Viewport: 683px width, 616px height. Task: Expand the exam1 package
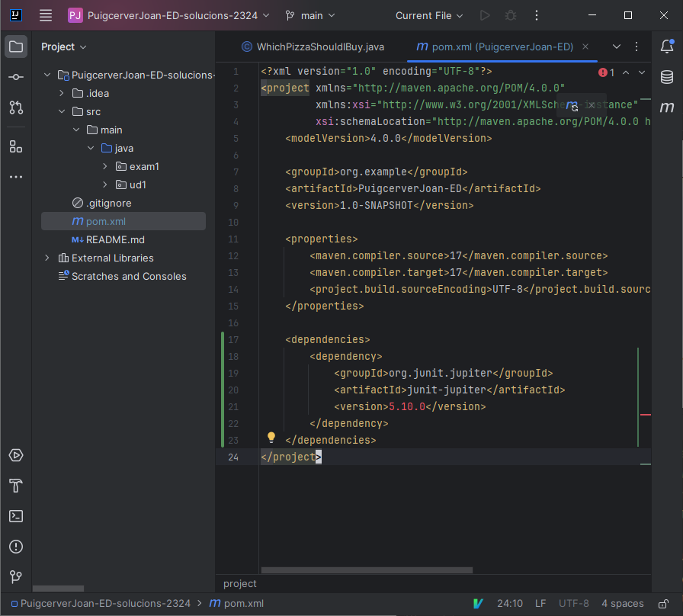click(105, 166)
